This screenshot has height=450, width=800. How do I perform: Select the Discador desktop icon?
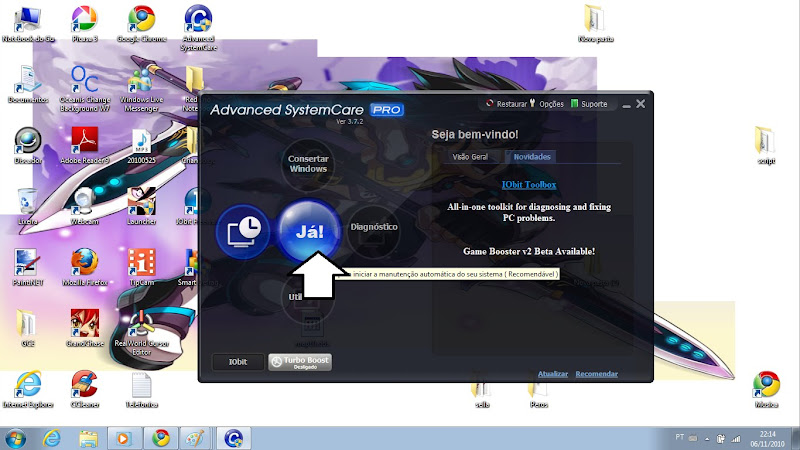[28, 145]
